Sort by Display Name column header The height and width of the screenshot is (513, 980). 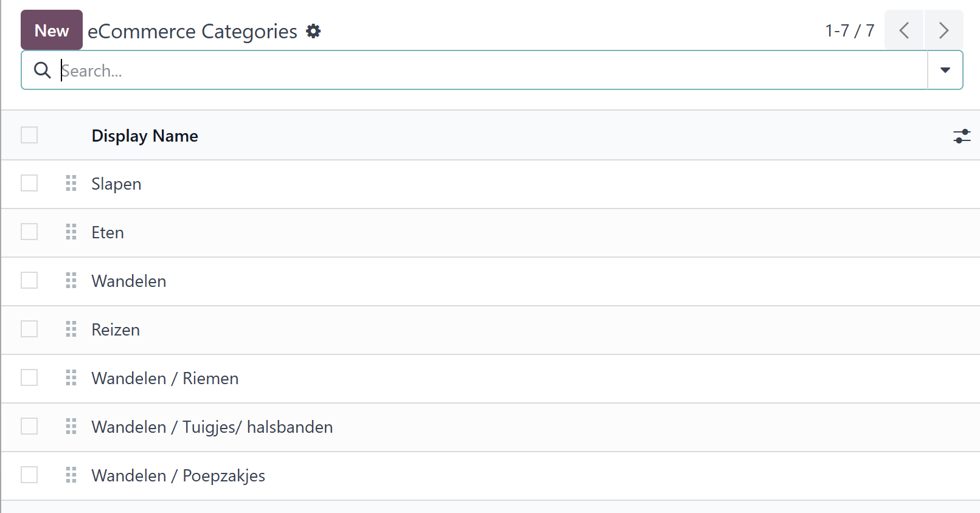click(x=145, y=136)
